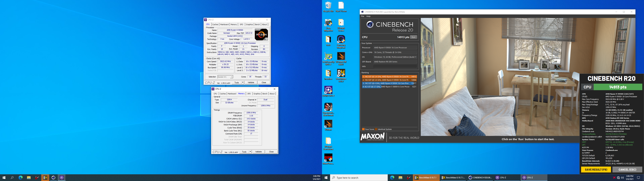This screenshot has height=181, width=644.
Task: Select the Ryzen 5 5600X ranking row
Action: click(389, 87)
